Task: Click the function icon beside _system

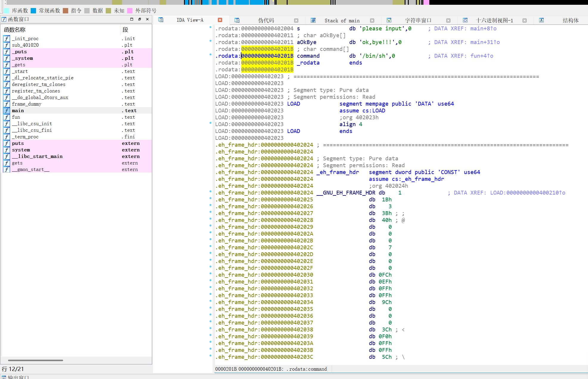Action: pyautogui.click(x=7, y=58)
